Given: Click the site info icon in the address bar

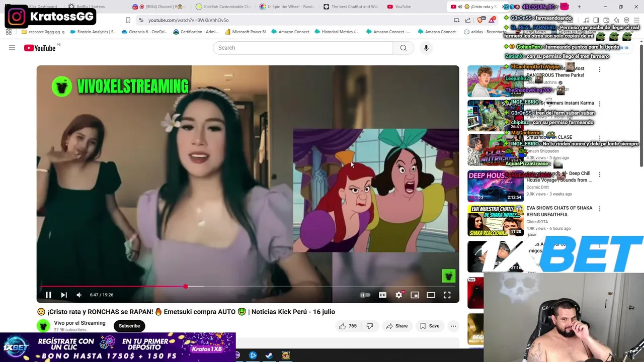Looking at the screenshot, I should point(141,20).
